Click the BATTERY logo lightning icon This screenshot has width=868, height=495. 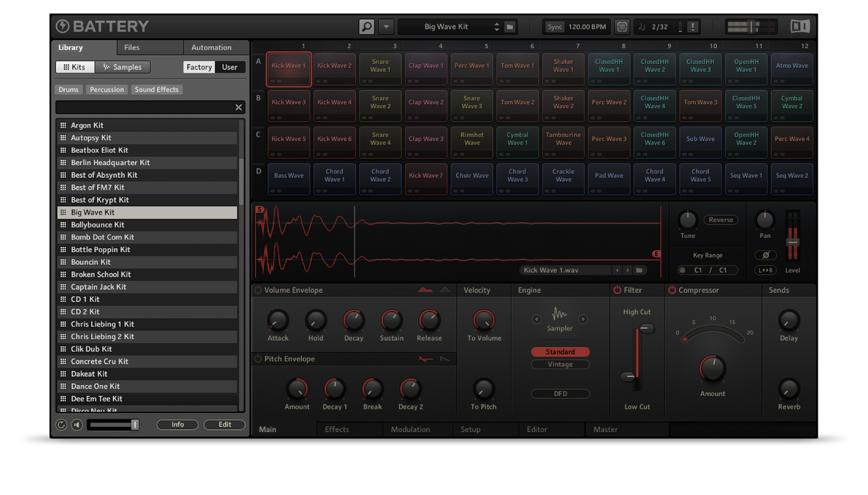point(63,26)
